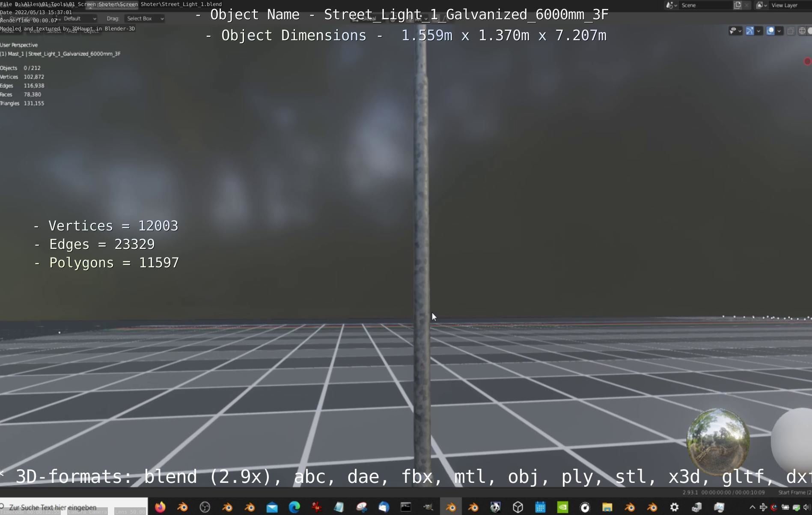Click the Edges 116,938 statistic
The height and width of the screenshot is (515, 812).
point(22,86)
